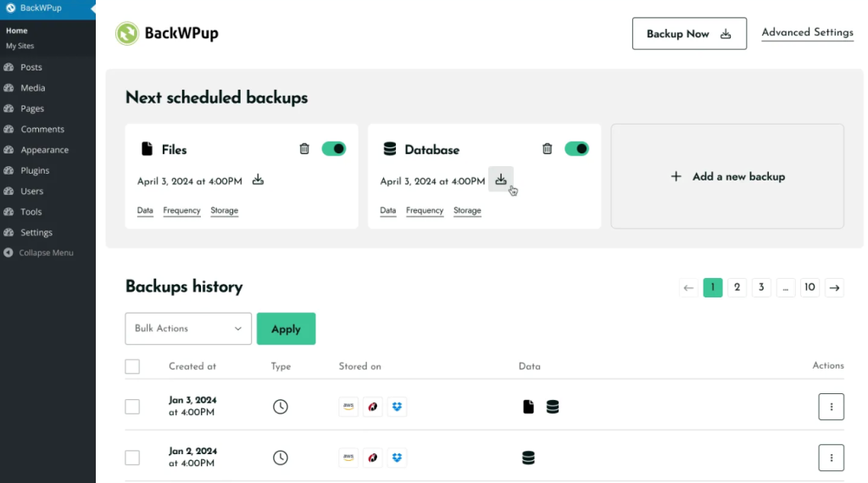Open actions menu for Jan 2, 2024 backup
868x483 pixels.
[831, 458]
